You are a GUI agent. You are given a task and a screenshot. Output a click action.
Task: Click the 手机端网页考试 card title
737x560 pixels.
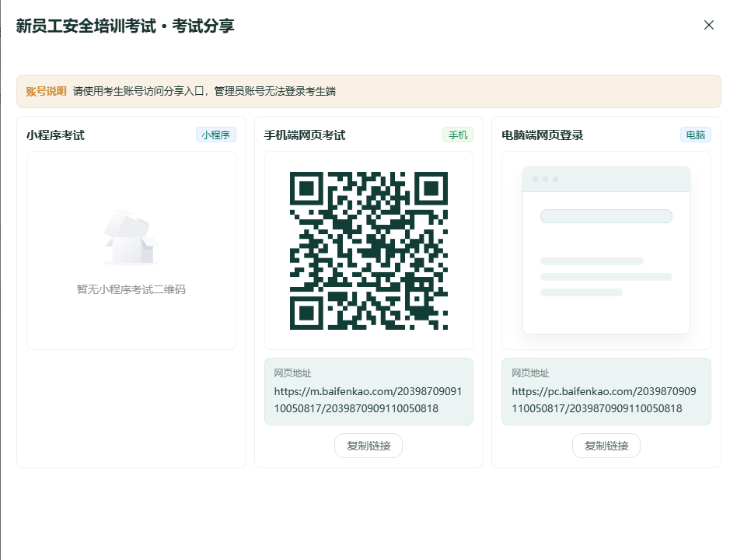[x=305, y=135]
